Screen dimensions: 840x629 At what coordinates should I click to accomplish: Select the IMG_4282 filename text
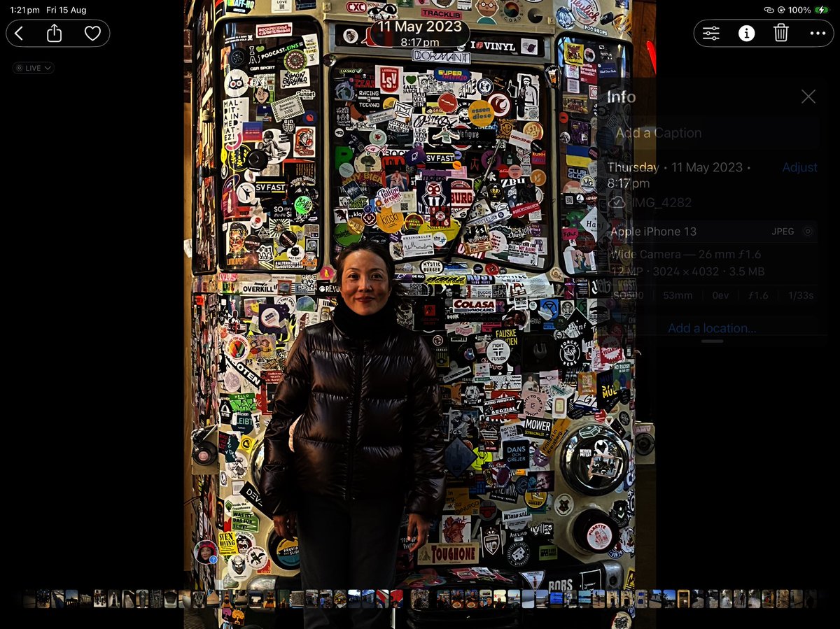(661, 203)
